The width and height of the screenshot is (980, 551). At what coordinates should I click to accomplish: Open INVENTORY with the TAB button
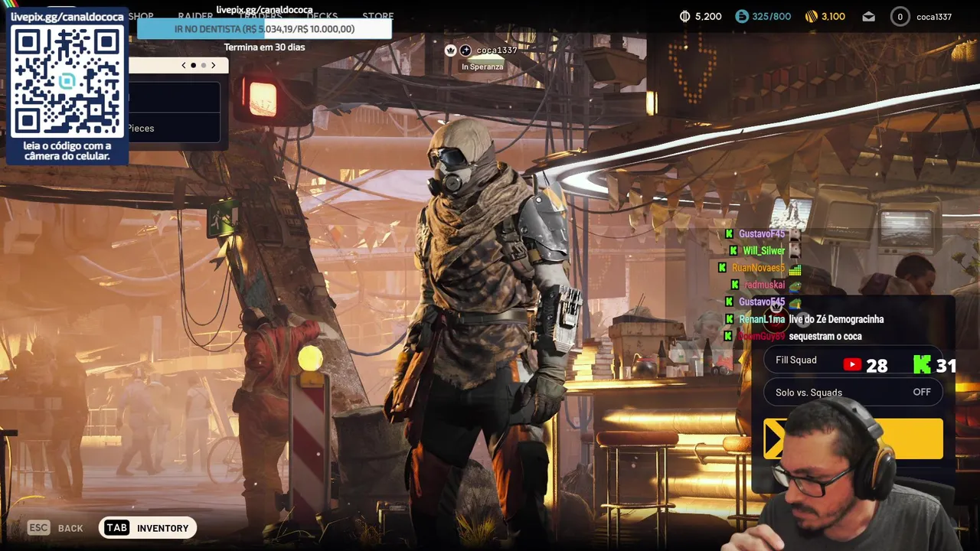tap(148, 528)
